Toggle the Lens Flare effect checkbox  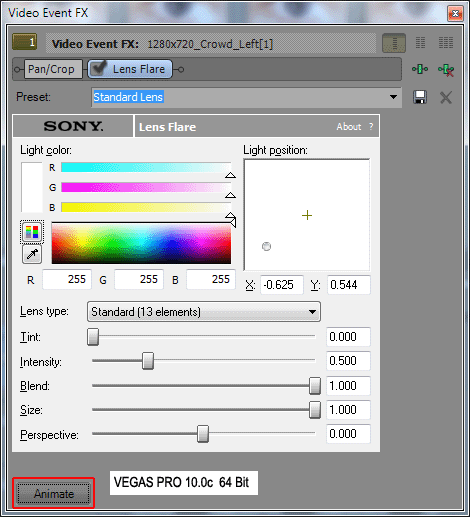[99, 68]
